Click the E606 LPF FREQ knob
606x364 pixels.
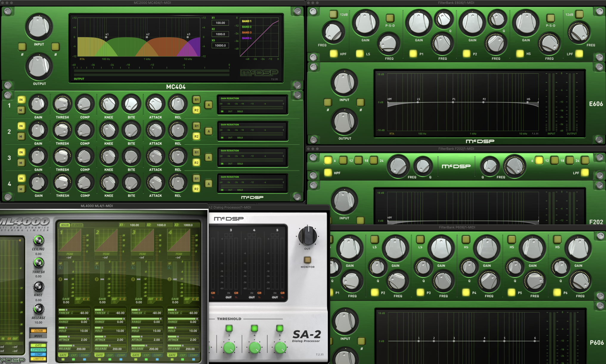[x=579, y=32]
